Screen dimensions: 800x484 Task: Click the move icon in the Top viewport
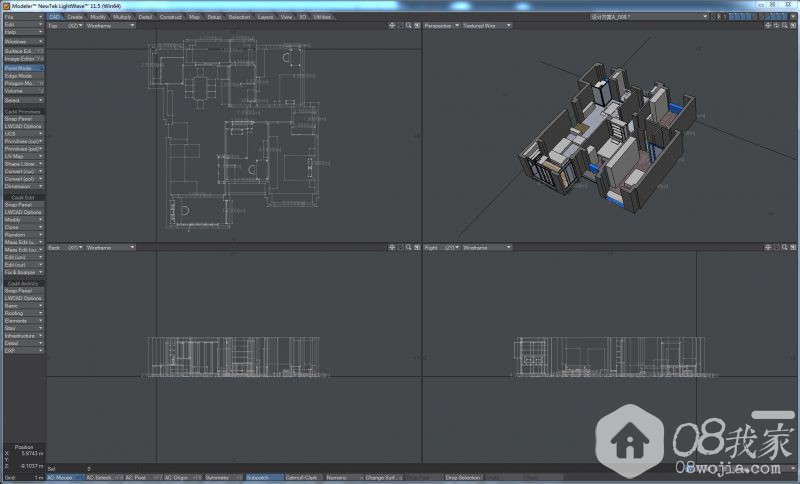point(392,25)
